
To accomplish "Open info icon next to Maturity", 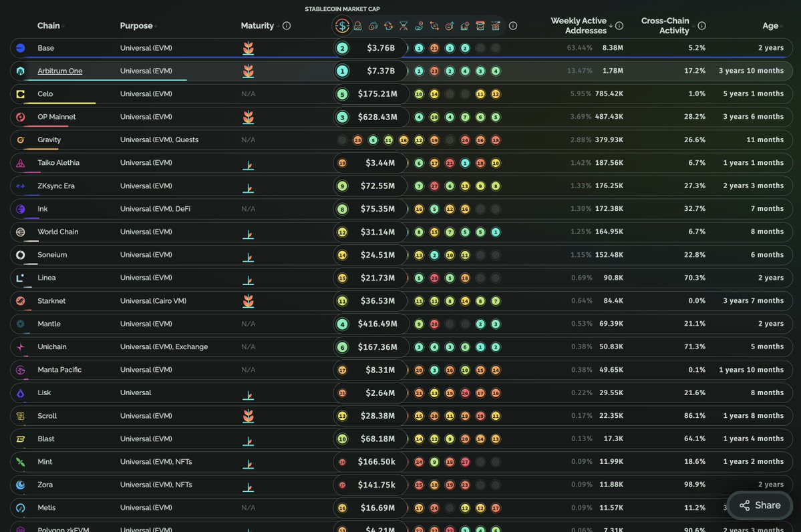I will coord(287,25).
